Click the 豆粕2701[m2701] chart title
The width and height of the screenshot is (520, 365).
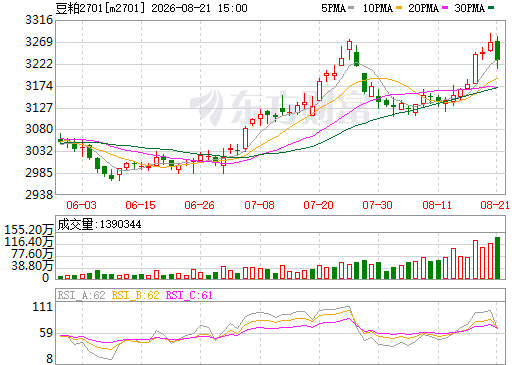[101, 8]
